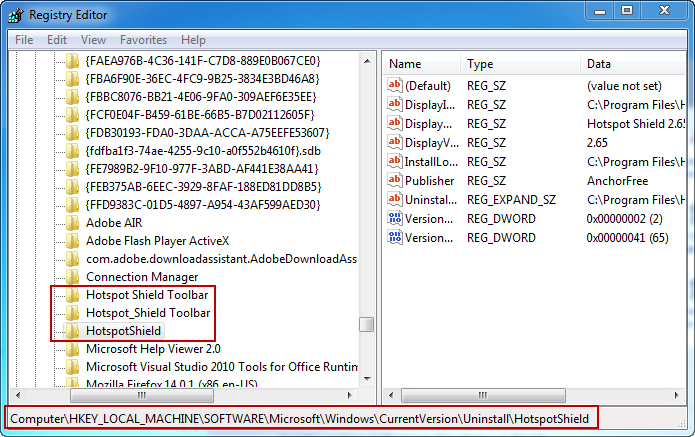Select the Adobe AIR key

[114, 222]
